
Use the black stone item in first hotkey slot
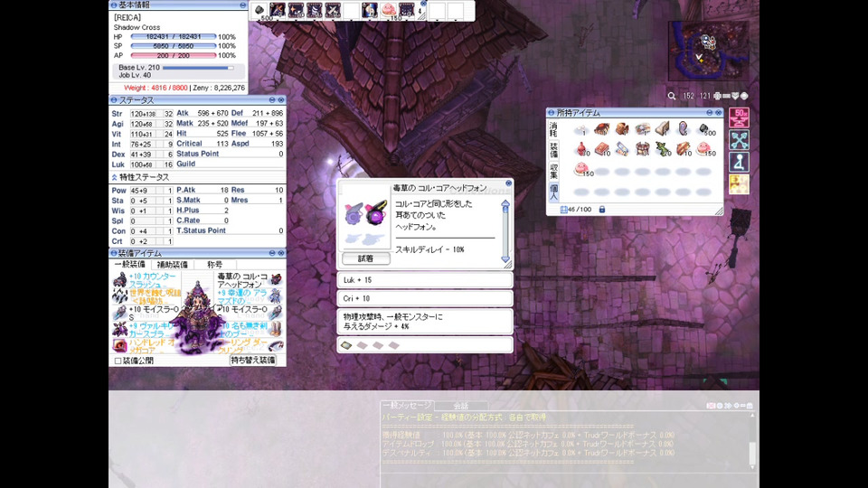click(x=259, y=10)
